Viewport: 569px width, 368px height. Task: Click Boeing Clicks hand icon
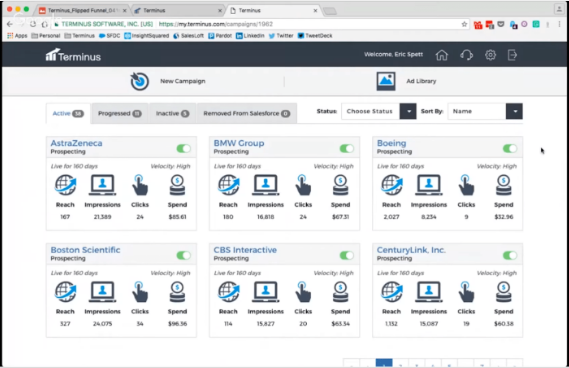click(466, 185)
